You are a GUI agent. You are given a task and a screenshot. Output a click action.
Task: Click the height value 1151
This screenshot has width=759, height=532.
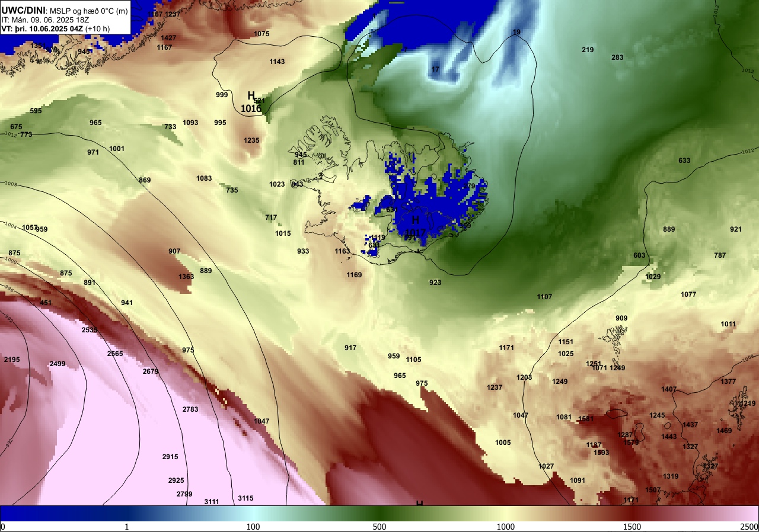[566, 342]
